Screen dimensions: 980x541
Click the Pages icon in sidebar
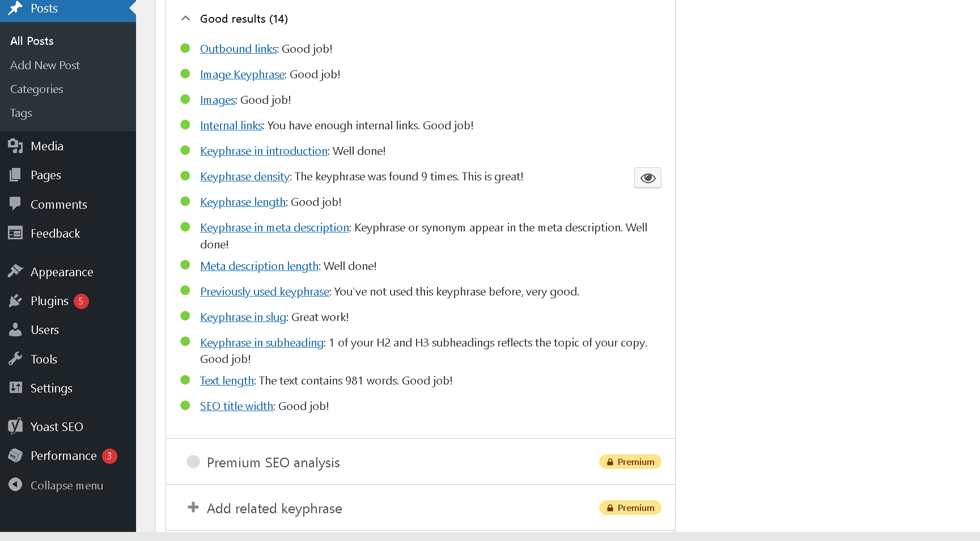tap(15, 175)
